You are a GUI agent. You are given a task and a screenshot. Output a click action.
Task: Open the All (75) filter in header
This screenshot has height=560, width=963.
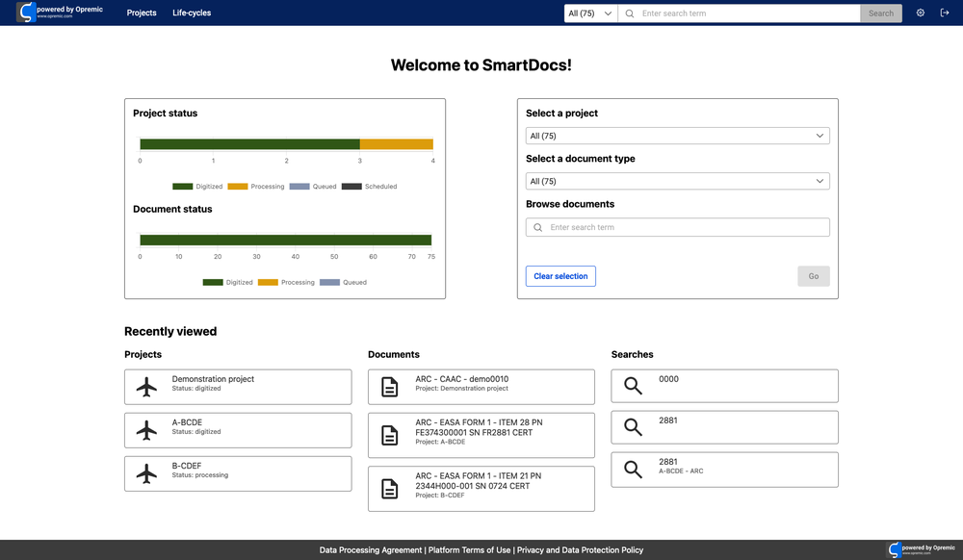tap(590, 13)
